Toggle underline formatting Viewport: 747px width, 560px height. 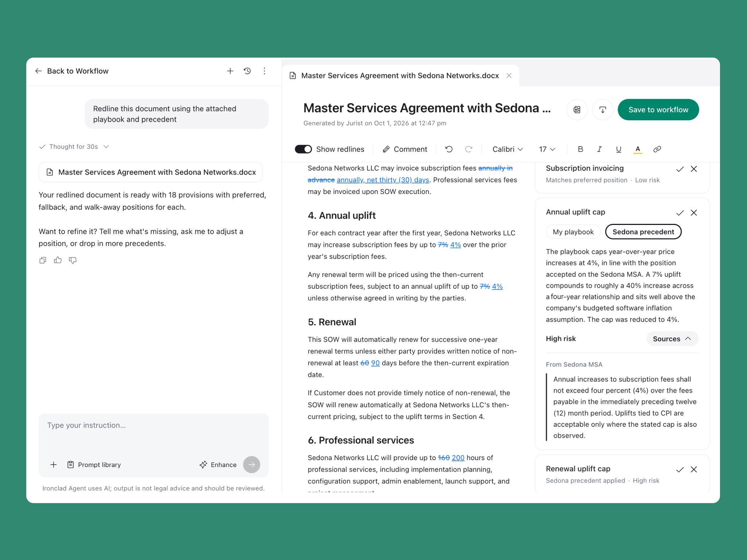pyautogui.click(x=619, y=149)
